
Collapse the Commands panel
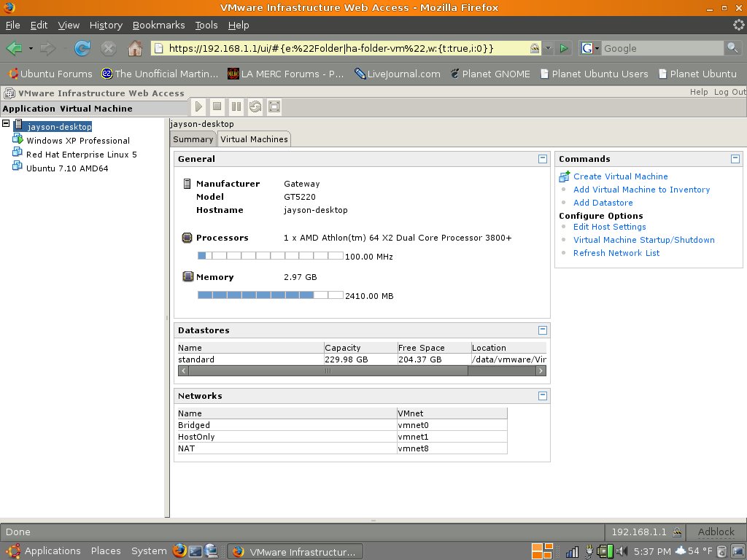click(735, 159)
